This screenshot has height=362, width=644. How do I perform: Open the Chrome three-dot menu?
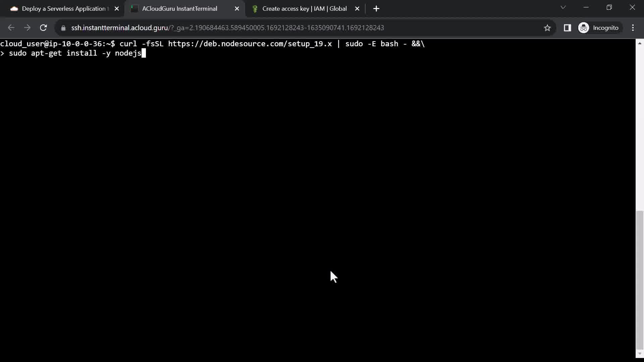(633, 28)
